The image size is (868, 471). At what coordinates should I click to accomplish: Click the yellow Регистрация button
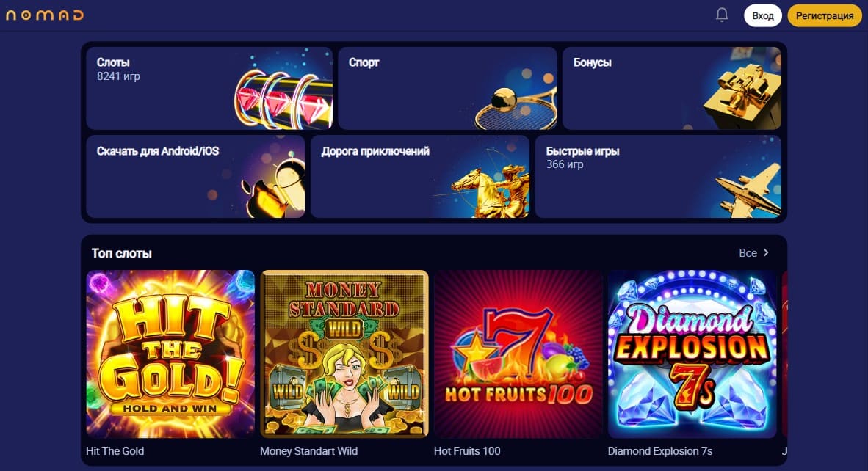(824, 15)
